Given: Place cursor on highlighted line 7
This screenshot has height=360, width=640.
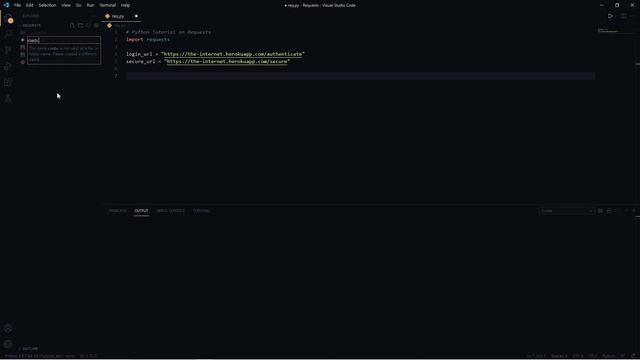Looking at the screenshot, I should tap(360, 76).
